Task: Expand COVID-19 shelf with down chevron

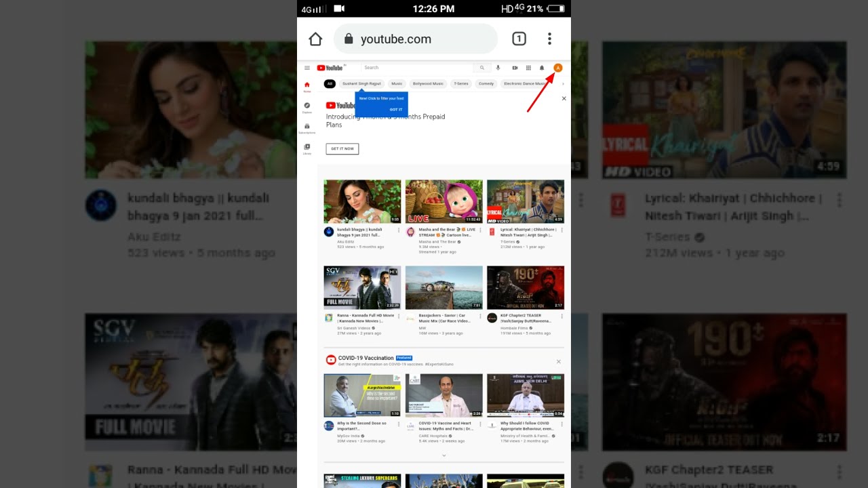Action: coord(444,455)
